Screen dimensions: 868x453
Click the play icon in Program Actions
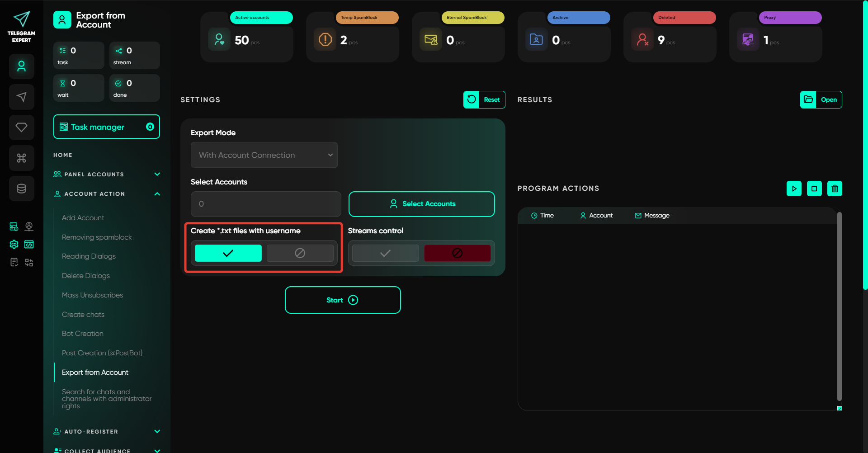pos(794,189)
